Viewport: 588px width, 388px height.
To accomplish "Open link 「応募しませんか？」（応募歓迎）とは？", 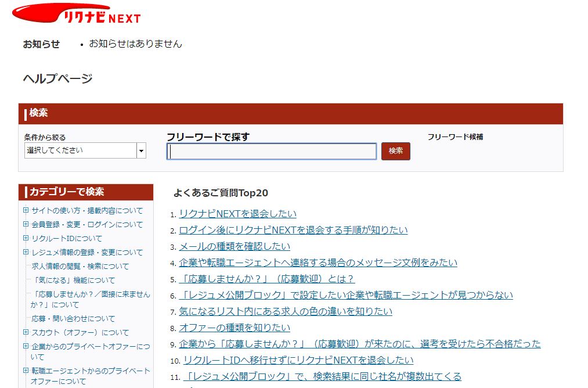I will coord(267,279).
